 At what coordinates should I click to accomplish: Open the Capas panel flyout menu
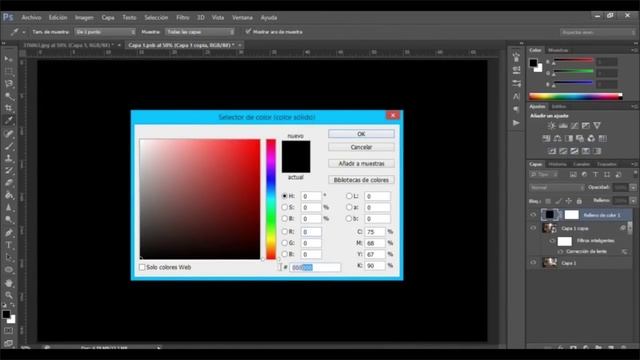634,164
